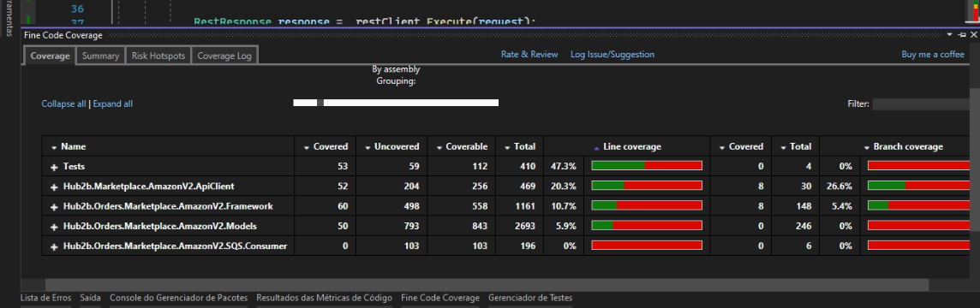
Task: Toggle auto-hide pin for Fine Code Coverage
Action: tap(962, 35)
